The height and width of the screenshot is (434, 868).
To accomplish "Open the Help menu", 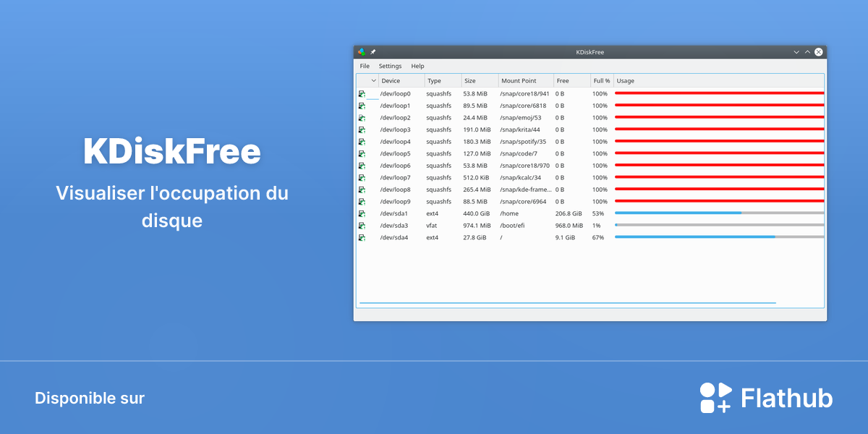I will click(417, 66).
